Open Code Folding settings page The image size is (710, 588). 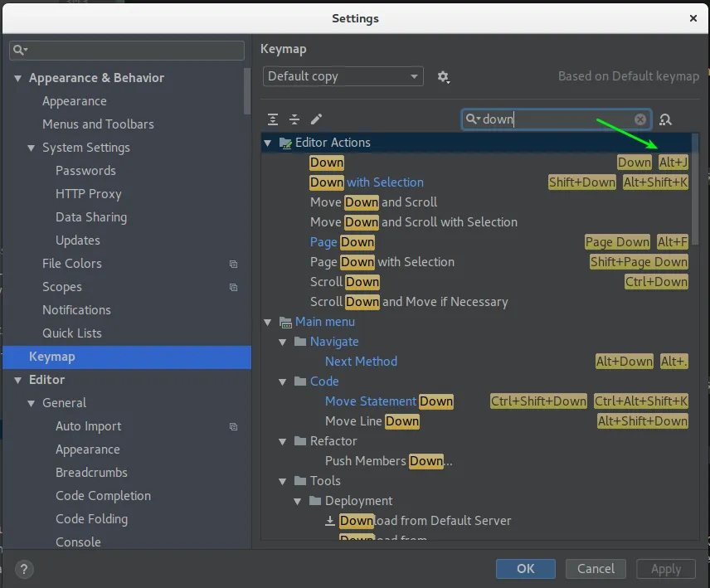(x=91, y=519)
